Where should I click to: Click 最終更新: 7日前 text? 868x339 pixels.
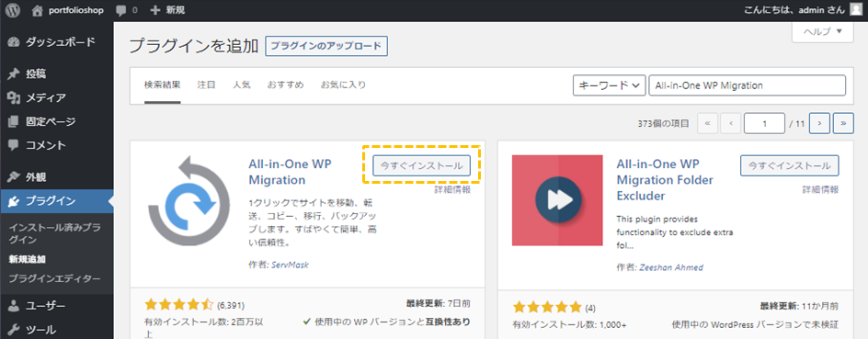coord(439,304)
